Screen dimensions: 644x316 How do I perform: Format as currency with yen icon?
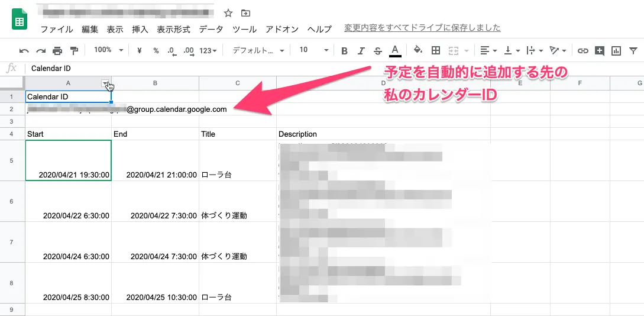click(139, 50)
